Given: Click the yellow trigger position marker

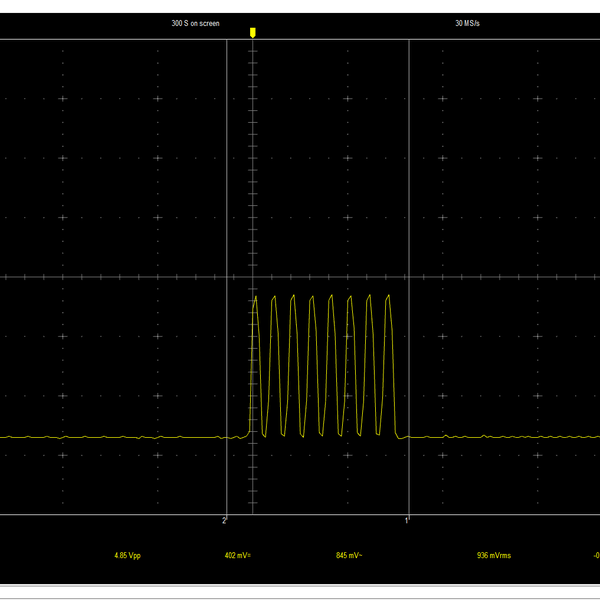Looking at the screenshot, I should tap(253, 33).
